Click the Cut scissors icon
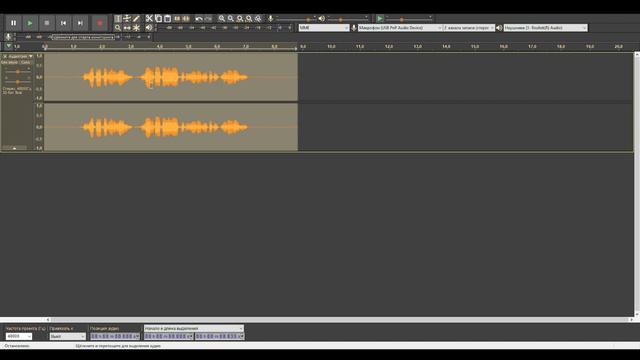The height and width of the screenshot is (360, 640). click(x=149, y=18)
